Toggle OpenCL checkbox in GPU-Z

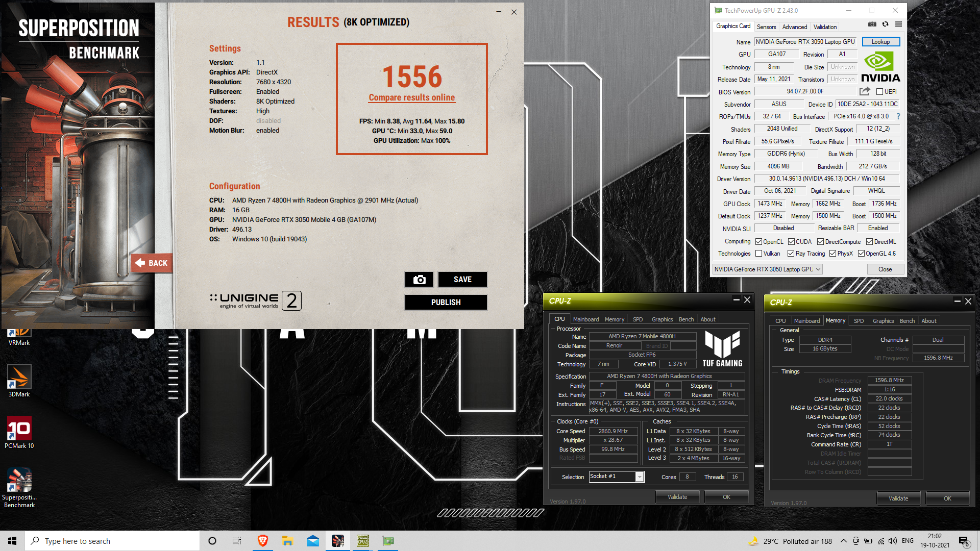point(758,242)
